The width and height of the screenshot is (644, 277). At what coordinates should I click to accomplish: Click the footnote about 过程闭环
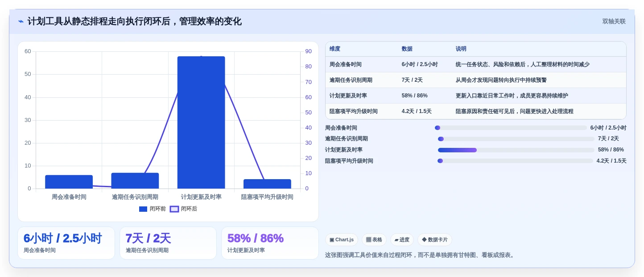coord(421,255)
